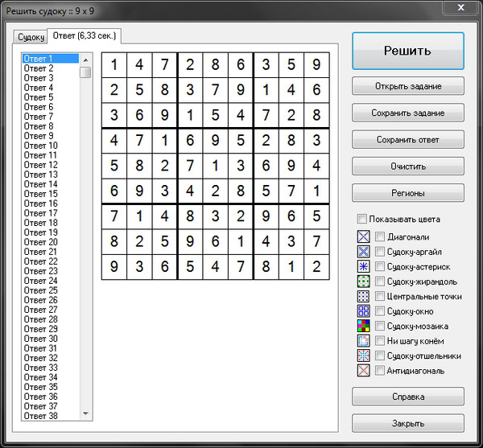The height and width of the screenshot is (448, 483).
Task: Check the Ни шагу конём checkbox
Action: coord(380,340)
